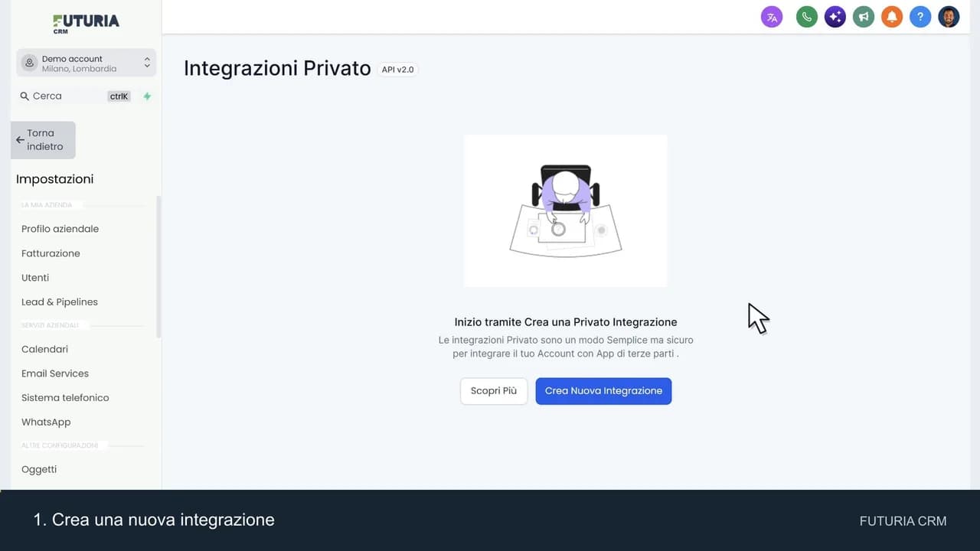Open Lead & Pipelines settings
The image size is (980, 551).
(60, 302)
